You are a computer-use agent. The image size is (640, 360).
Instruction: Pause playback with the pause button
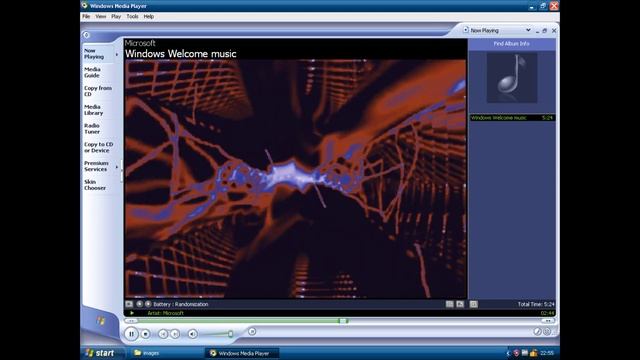pos(131,334)
